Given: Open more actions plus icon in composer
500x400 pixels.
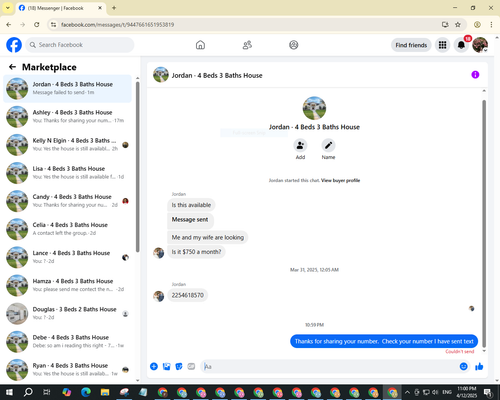Looking at the screenshot, I should (154, 367).
